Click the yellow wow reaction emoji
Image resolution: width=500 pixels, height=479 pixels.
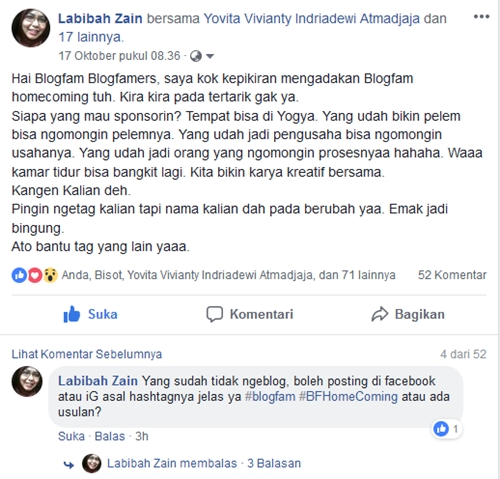[x=50, y=275]
